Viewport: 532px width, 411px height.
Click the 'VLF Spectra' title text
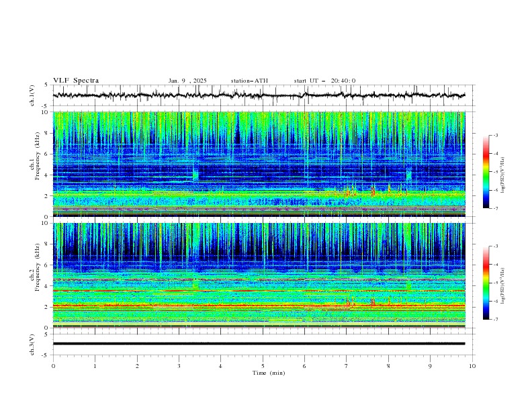pos(76,81)
